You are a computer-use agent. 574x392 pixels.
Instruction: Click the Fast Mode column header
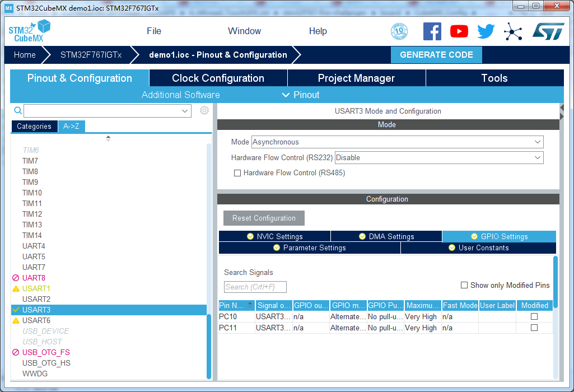click(460, 305)
